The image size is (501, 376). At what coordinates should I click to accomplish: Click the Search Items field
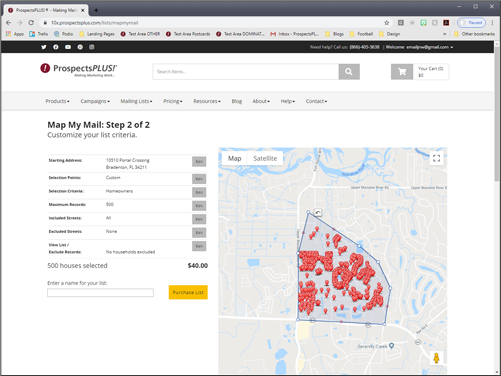click(x=246, y=72)
